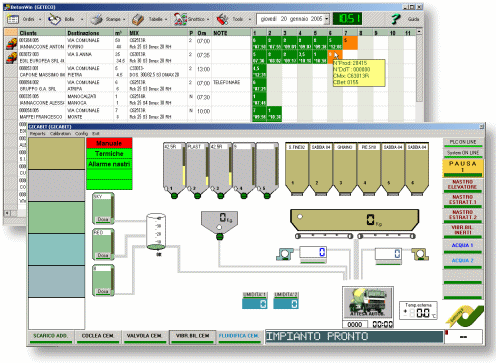Click the Bolla toolbar icon

pyautogui.click(x=55, y=19)
